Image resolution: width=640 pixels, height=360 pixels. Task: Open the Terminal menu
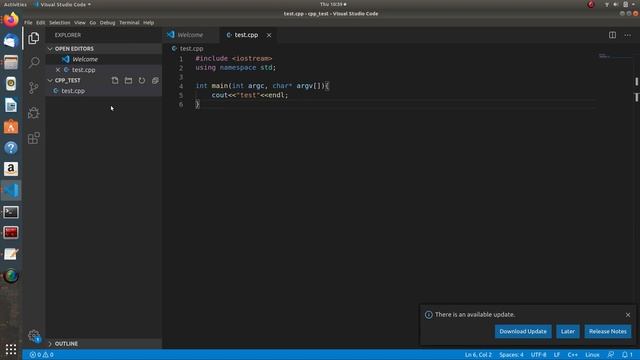(129, 23)
